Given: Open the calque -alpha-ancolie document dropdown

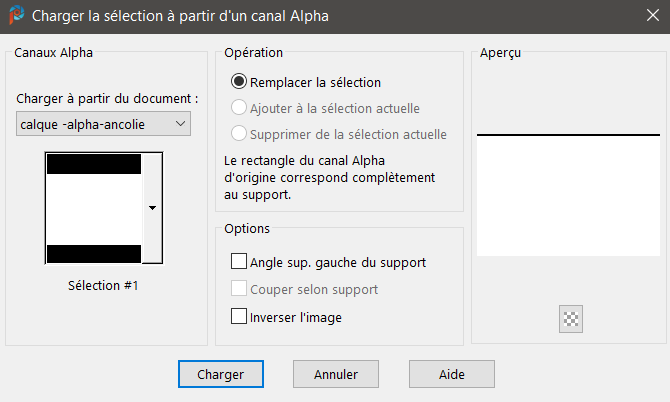Looking at the screenshot, I should pos(104,123).
